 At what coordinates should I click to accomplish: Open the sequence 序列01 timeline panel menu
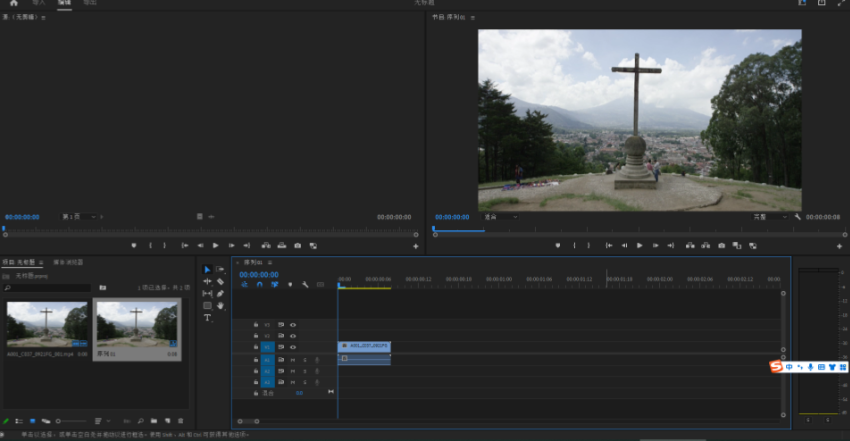270,262
